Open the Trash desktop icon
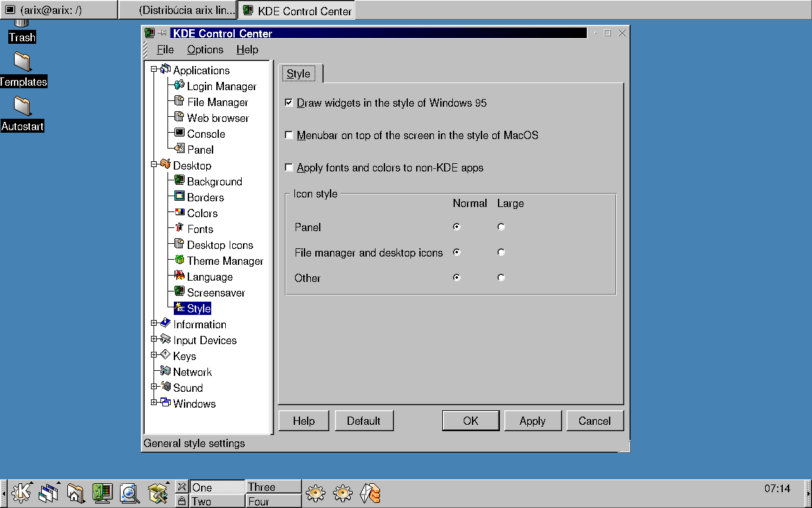Image resolution: width=812 pixels, height=508 pixels. point(22,32)
